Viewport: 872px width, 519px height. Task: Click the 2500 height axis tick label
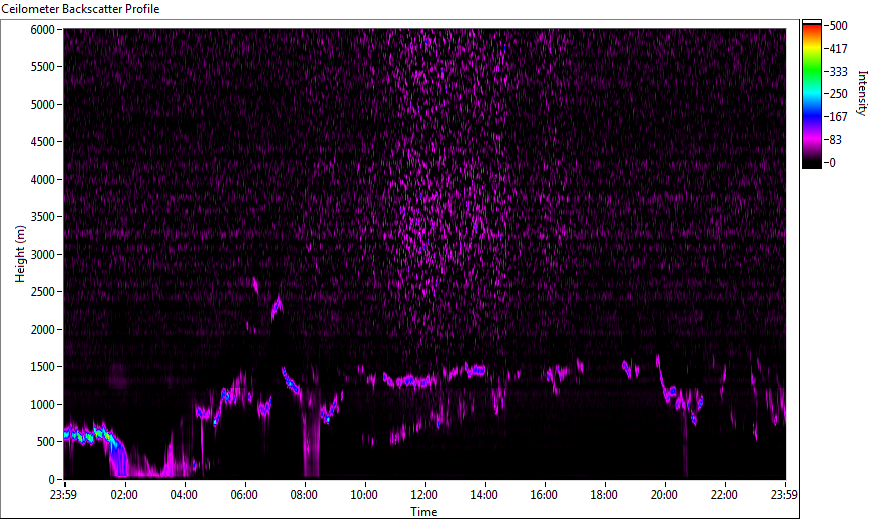(x=42, y=292)
